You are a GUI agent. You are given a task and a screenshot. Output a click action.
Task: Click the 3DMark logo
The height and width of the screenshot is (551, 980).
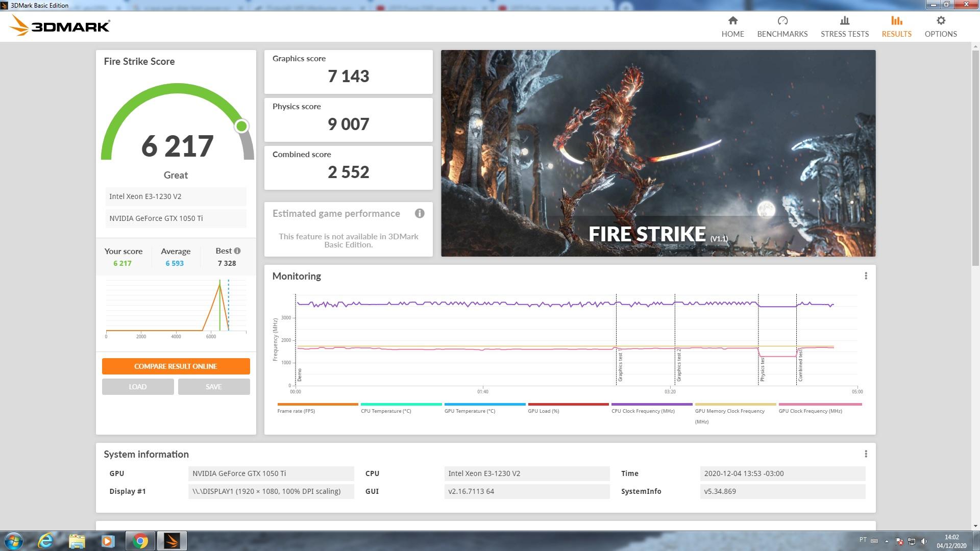tap(60, 26)
